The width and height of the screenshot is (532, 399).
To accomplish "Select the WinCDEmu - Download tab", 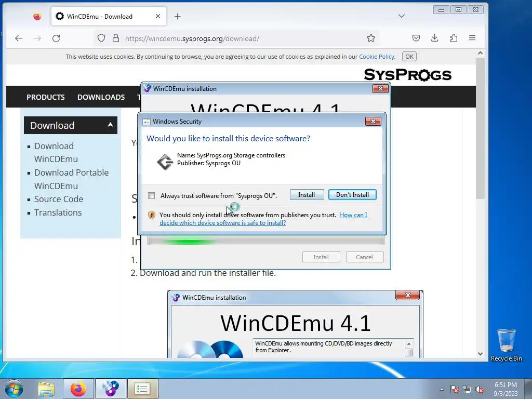I will coord(109,16).
